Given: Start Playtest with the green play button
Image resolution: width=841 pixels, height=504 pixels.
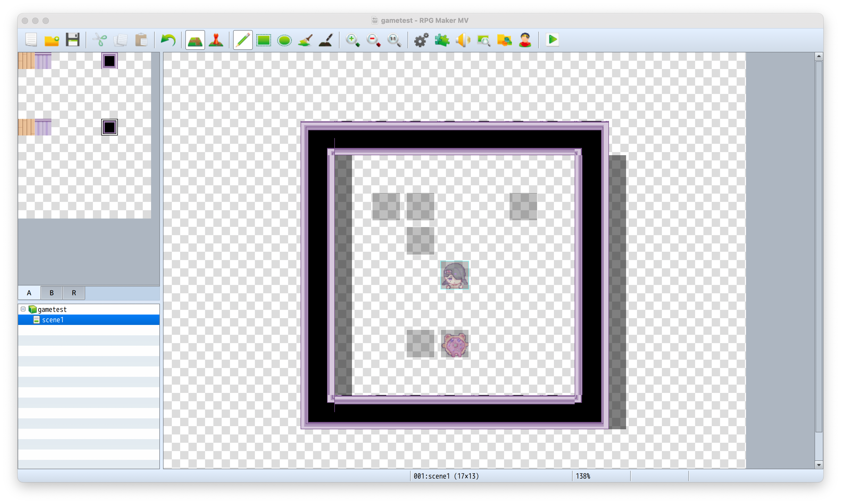Looking at the screenshot, I should [x=552, y=40].
